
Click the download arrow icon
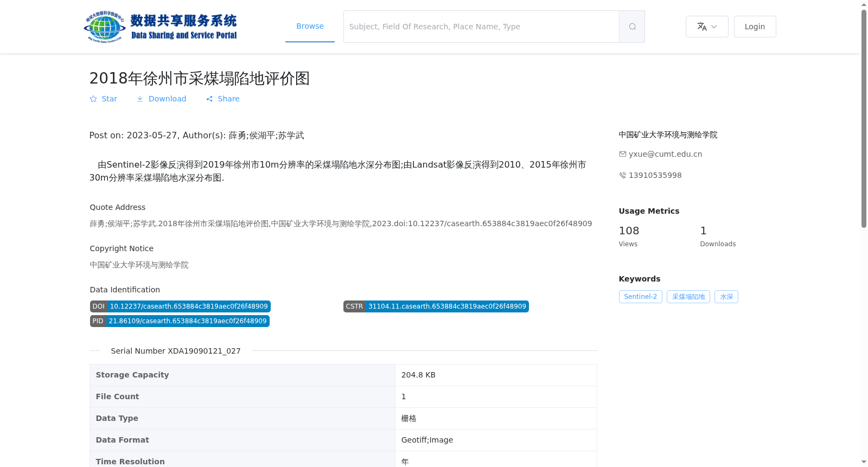pos(140,99)
